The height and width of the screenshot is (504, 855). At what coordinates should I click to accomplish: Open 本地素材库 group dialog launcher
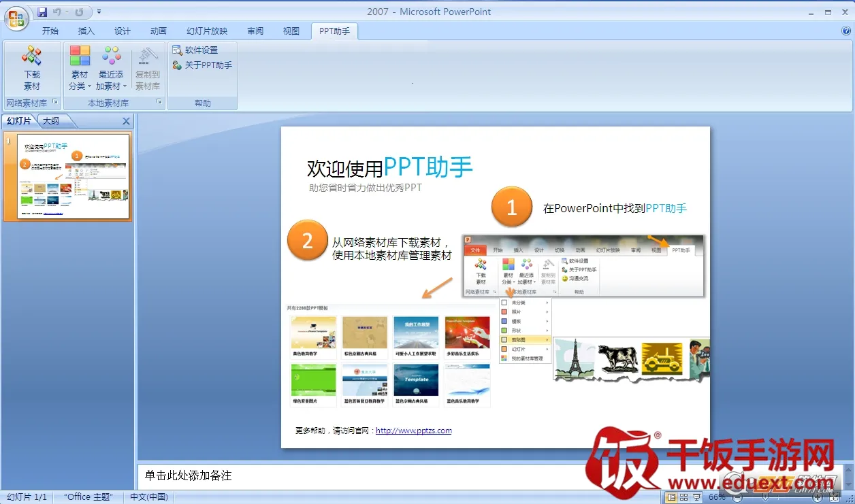159,102
